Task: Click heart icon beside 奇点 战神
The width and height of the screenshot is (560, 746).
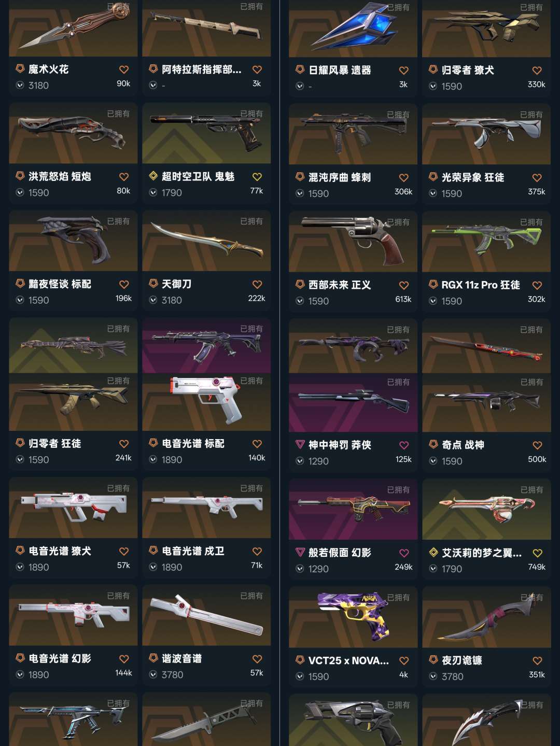Action: 537,445
